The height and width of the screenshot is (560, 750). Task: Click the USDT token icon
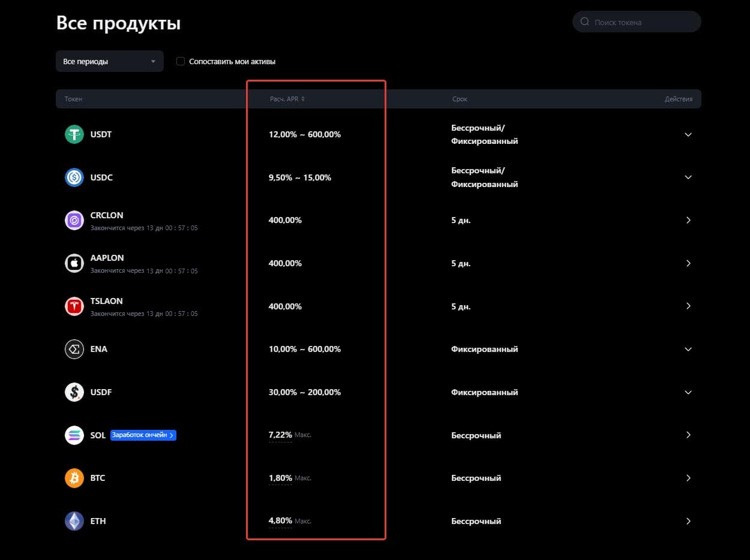click(x=74, y=134)
